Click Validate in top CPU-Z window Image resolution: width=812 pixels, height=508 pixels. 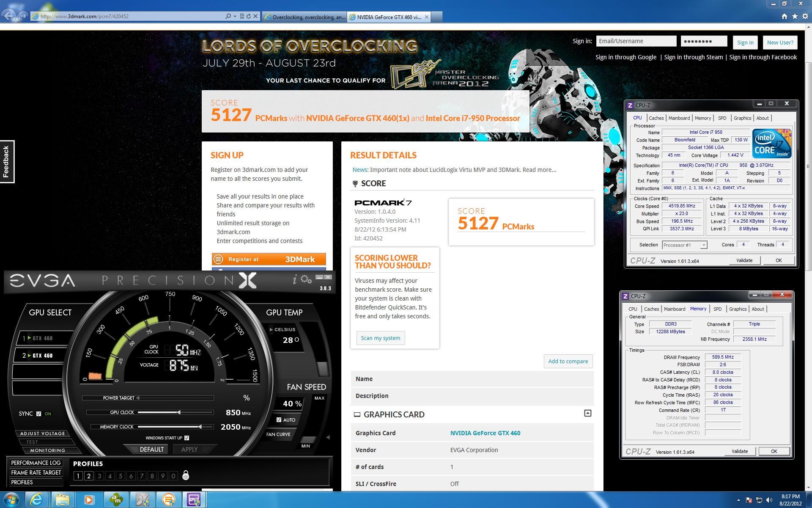tap(744, 260)
